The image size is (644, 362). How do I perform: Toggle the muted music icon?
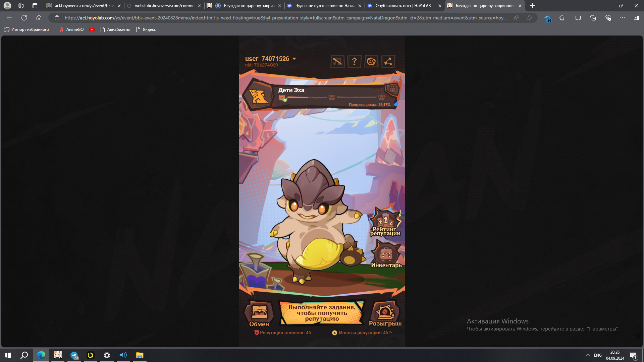pos(337,62)
